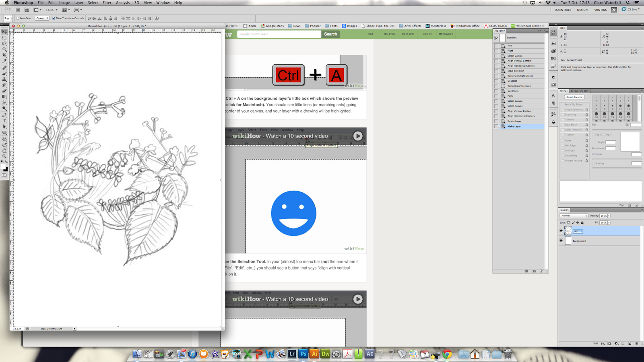Select the Eraser tool
Viewport: 644px width, 362px height.
[x=4, y=91]
